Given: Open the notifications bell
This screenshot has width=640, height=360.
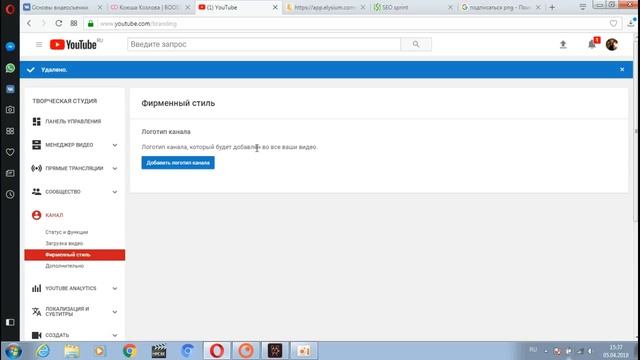Looking at the screenshot, I should pyautogui.click(x=592, y=44).
